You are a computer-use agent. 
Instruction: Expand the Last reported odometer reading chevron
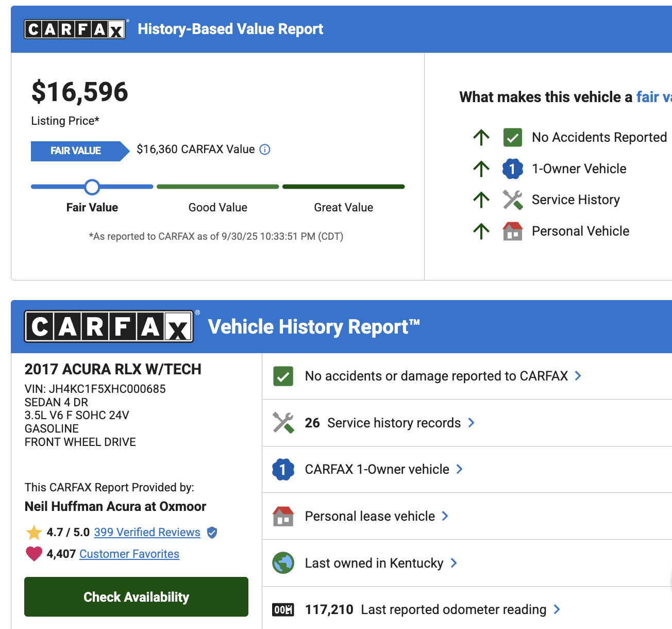tap(557, 609)
